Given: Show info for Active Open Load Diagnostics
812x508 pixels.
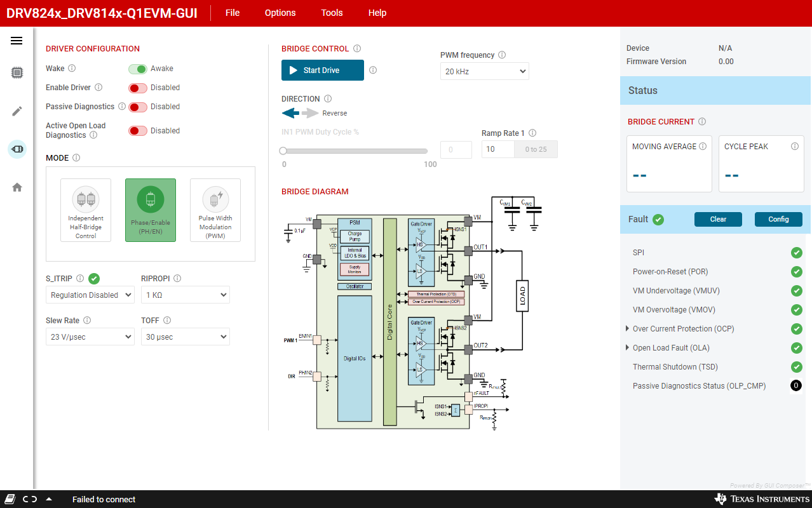Looking at the screenshot, I should coord(93,135).
